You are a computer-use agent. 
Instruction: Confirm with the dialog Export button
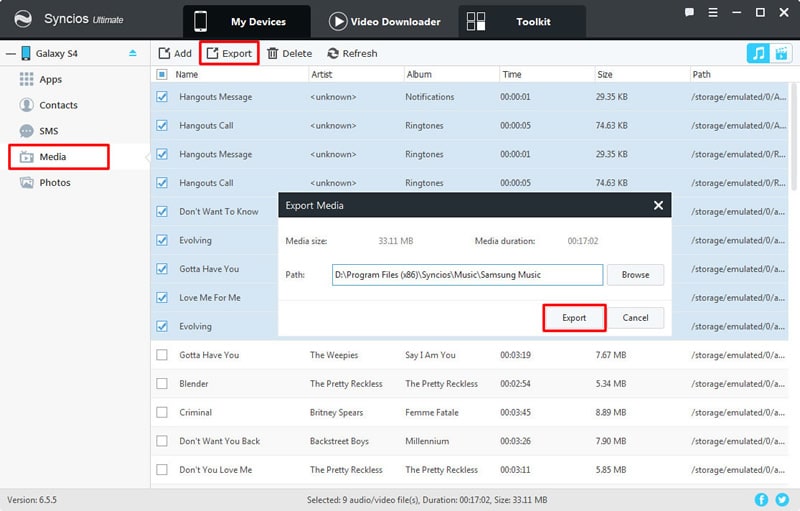[574, 318]
